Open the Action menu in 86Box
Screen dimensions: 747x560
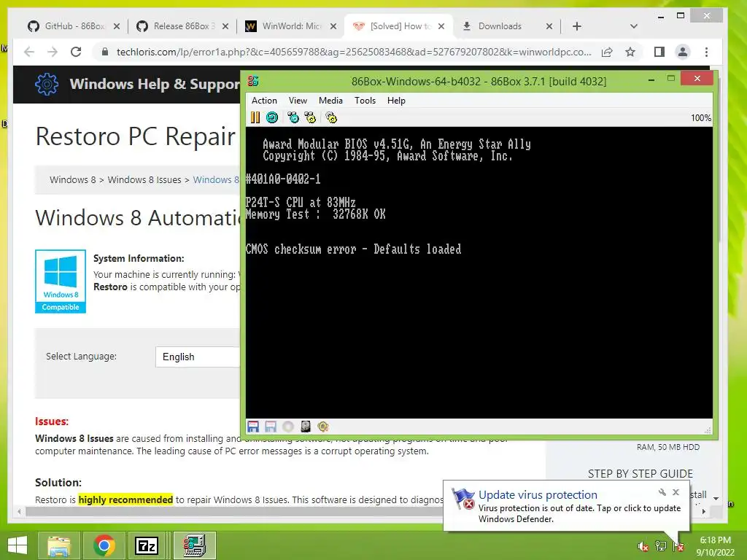[x=264, y=101]
